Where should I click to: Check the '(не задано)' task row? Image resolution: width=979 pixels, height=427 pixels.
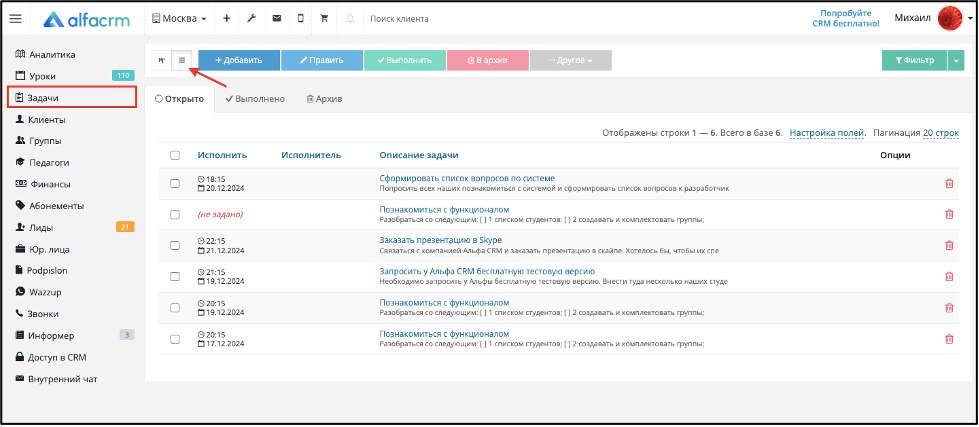pos(175,214)
